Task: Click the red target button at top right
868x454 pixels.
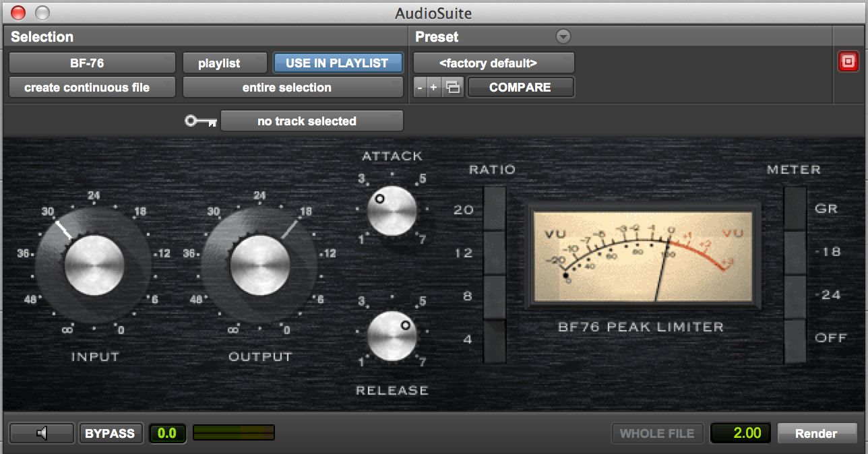Action: click(848, 62)
